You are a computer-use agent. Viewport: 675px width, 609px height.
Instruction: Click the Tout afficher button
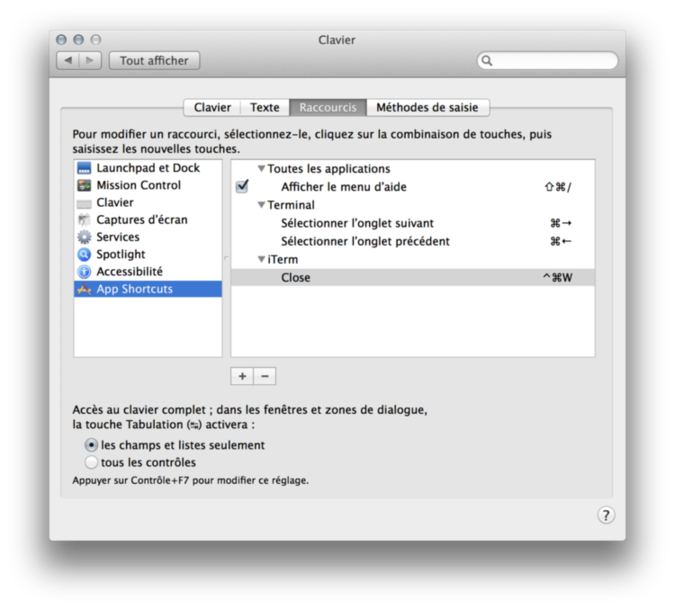(154, 61)
